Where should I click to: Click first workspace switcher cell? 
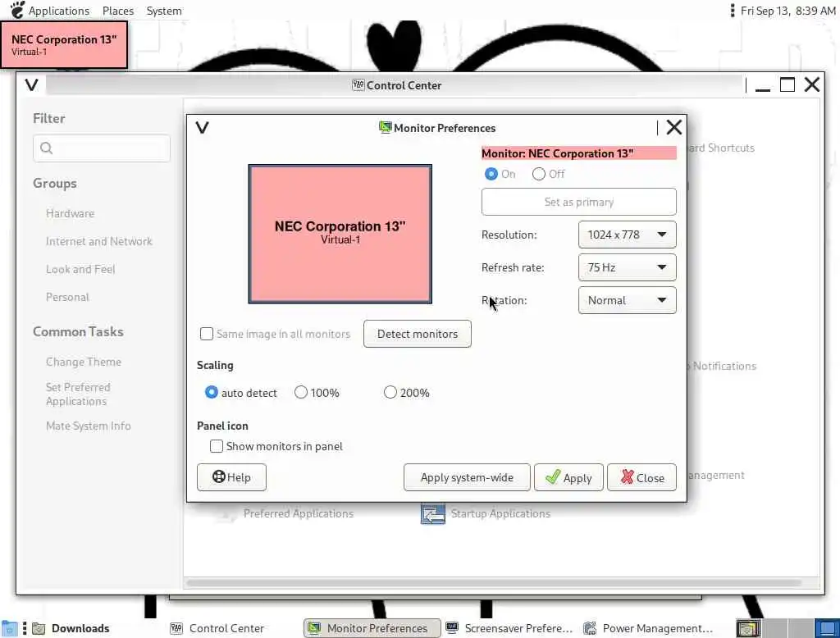[x=748, y=628]
